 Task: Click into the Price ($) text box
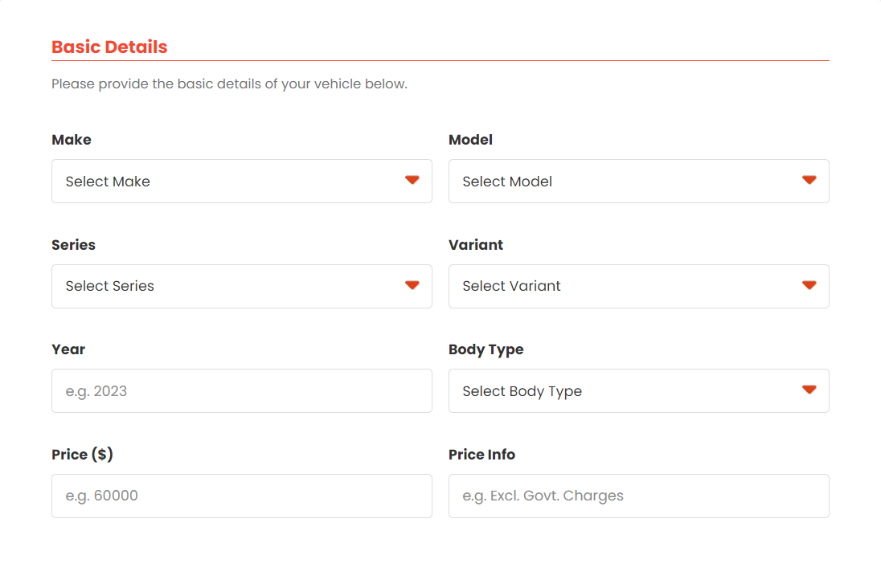coord(241,496)
